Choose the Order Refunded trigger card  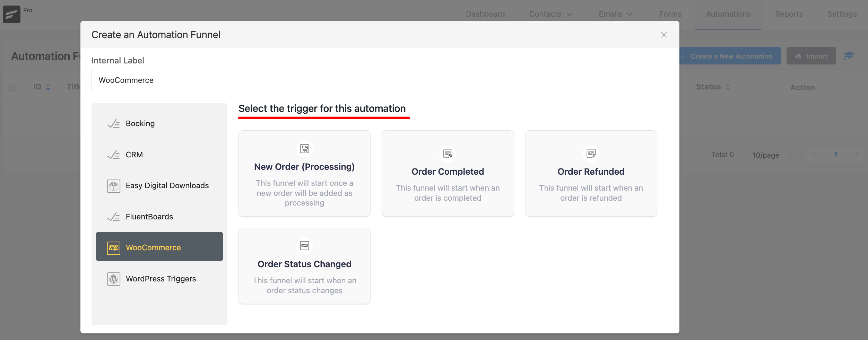point(591,174)
